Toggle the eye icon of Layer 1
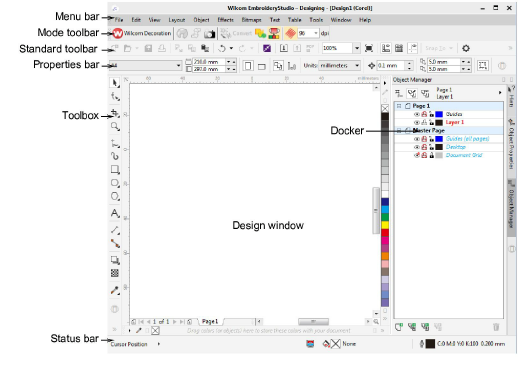 [417, 122]
